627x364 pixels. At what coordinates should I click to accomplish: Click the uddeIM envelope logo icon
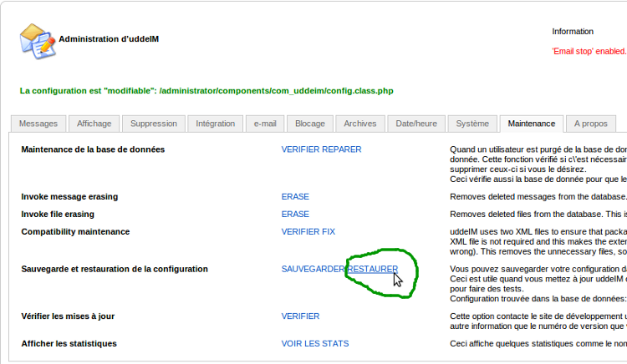38,39
